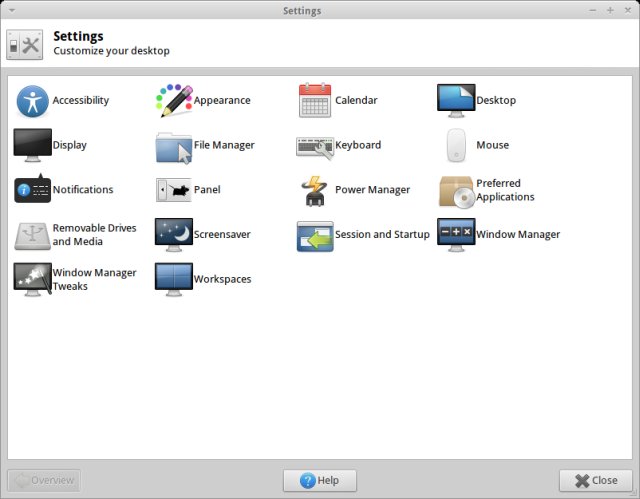The image size is (640, 499).
Task: Open the Panel settings icon
Action: click(174, 190)
